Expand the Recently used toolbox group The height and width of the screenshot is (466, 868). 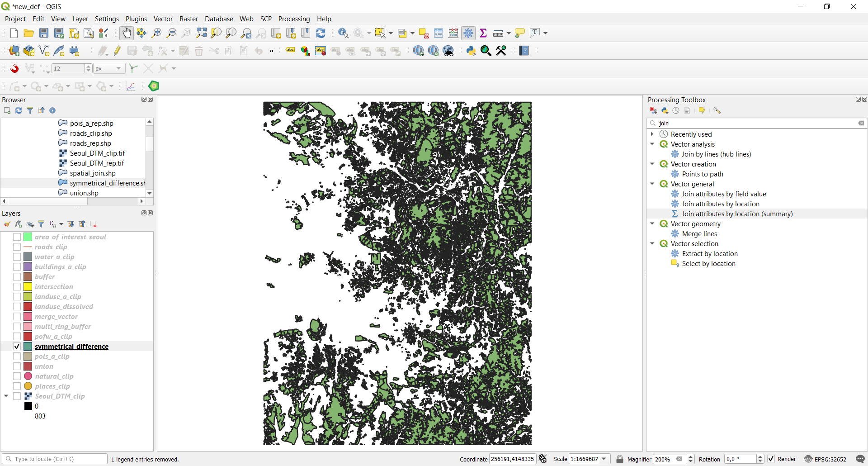tap(652, 134)
